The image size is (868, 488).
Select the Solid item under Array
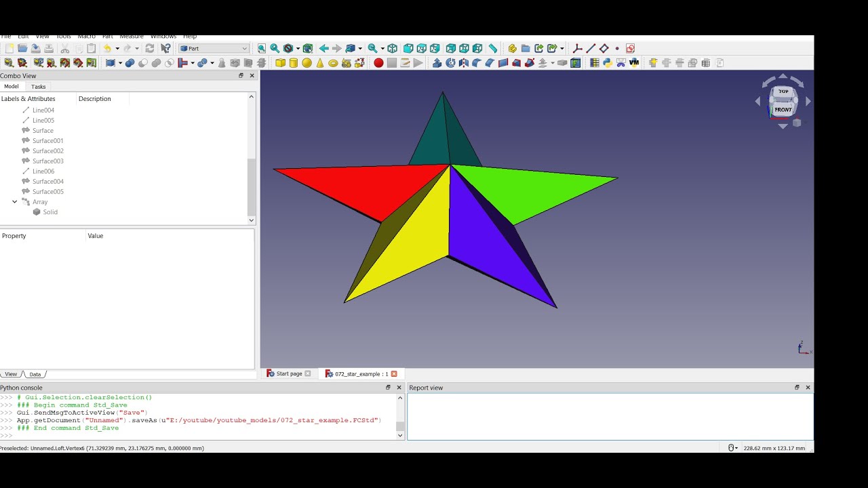(x=50, y=212)
